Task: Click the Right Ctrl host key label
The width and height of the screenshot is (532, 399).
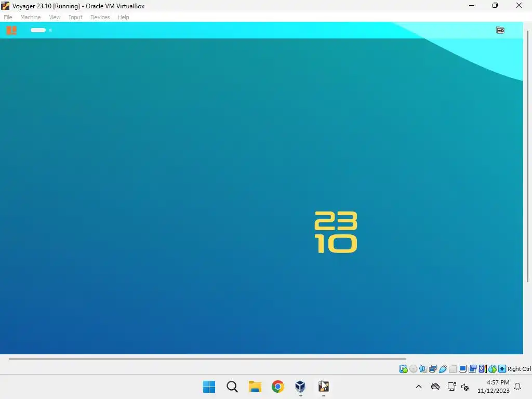Action: pos(520,369)
